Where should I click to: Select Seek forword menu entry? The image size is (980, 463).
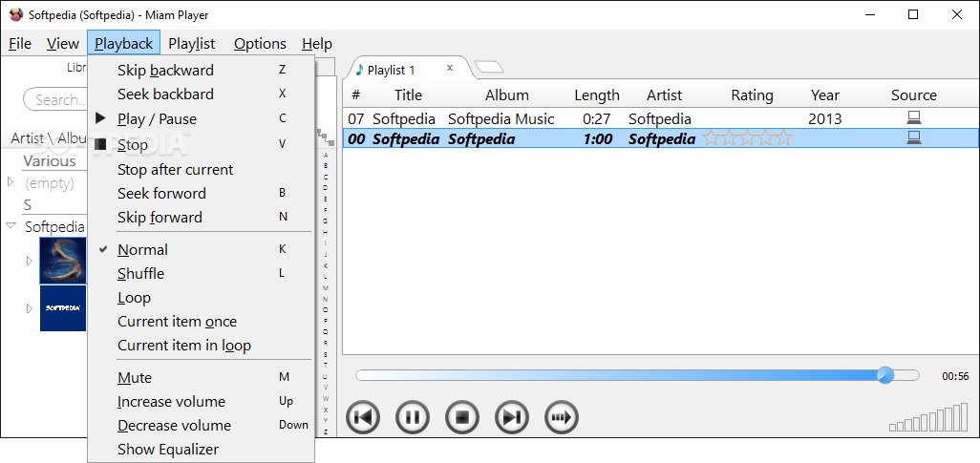(x=200, y=193)
